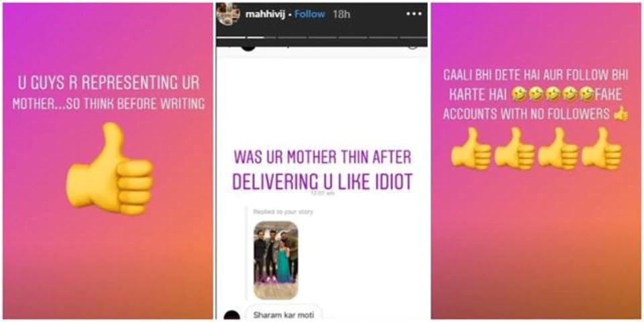Screen dimensions: 644x322
Task: Open the replied story photo thumbnail
Action: click(x=276, y=260)
